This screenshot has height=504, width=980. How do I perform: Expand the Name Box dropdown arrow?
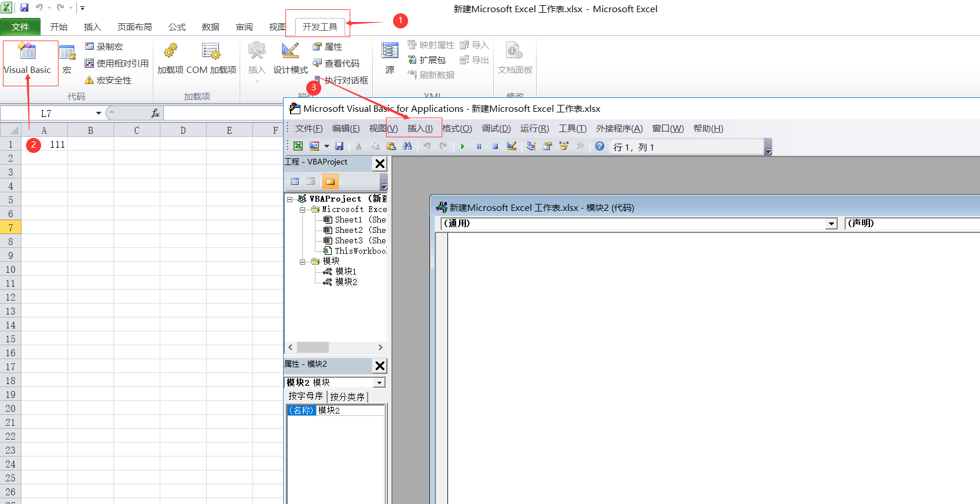pyautogui.click(x=98, y=114)
